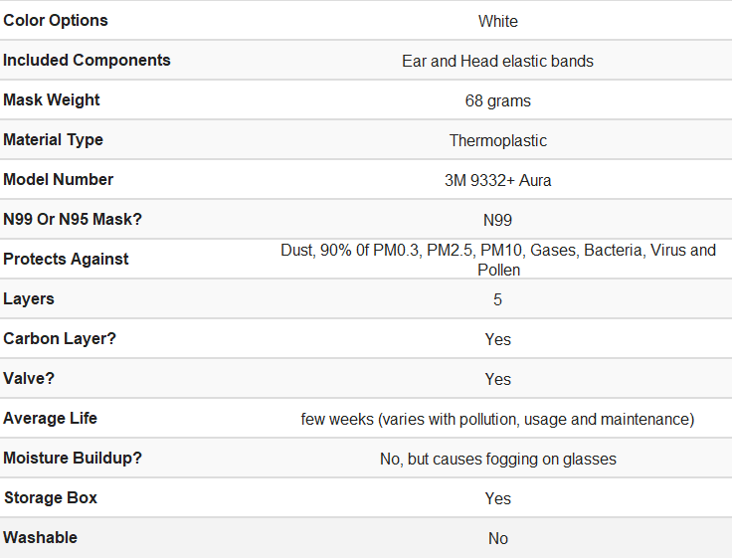Image resolution: width=732 pixels, height=560 pixels.
Task: Click the Protects Against label
Action: (x=66, y=260)
